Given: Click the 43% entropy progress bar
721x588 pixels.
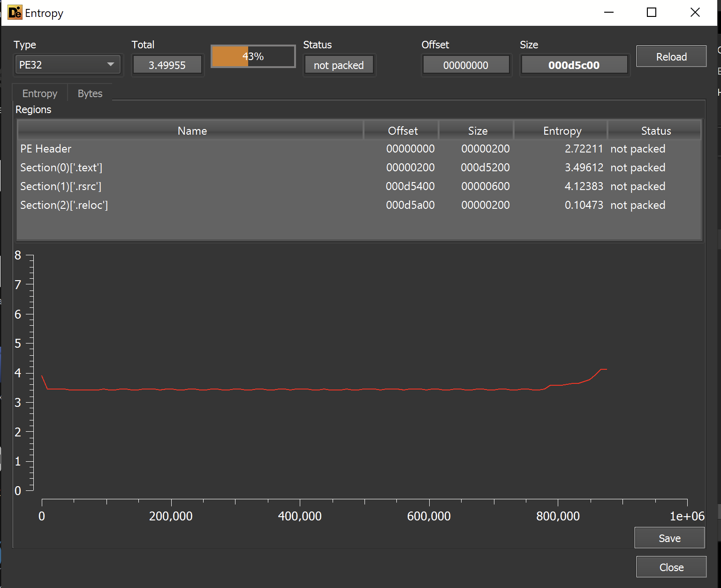Looking at the screenshot, I should 253,57.
